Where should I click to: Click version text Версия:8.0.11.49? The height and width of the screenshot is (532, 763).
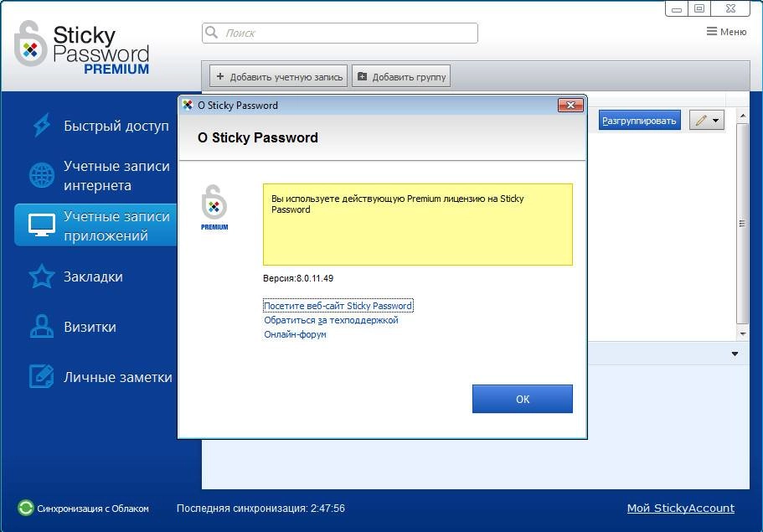[x=298, y=278]
